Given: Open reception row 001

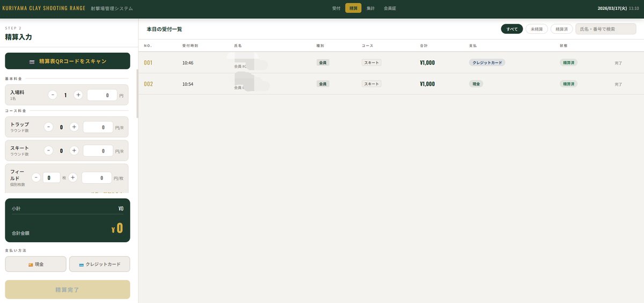Looking at the screenshot, I should [391, 62].
